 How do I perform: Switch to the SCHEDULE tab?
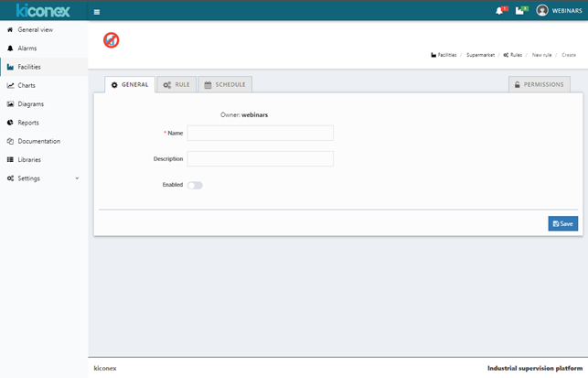225,85
